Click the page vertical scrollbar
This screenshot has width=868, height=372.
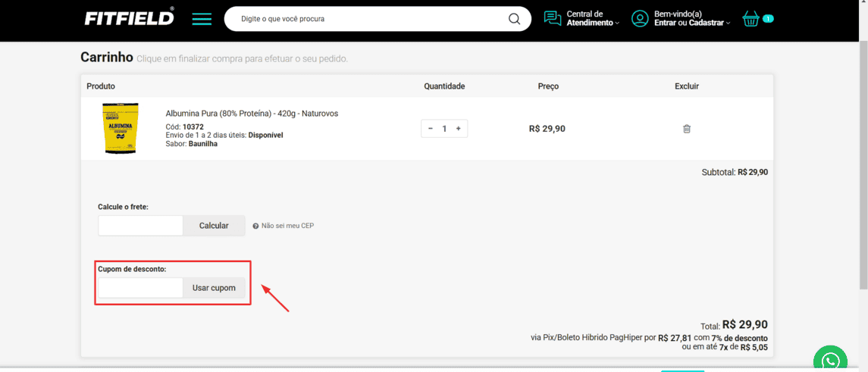click(863, 166)
